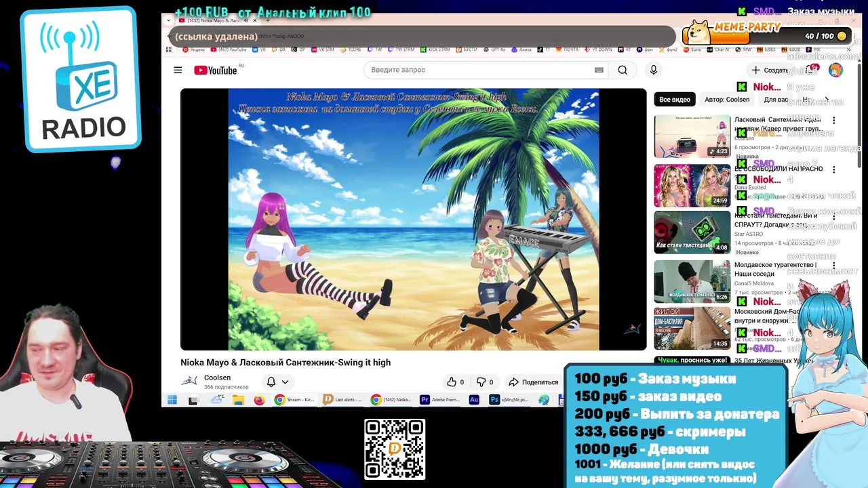Open options for 'Молдавское турагентство' video
This screenshot has height=488, width=868.
(834, 266)
